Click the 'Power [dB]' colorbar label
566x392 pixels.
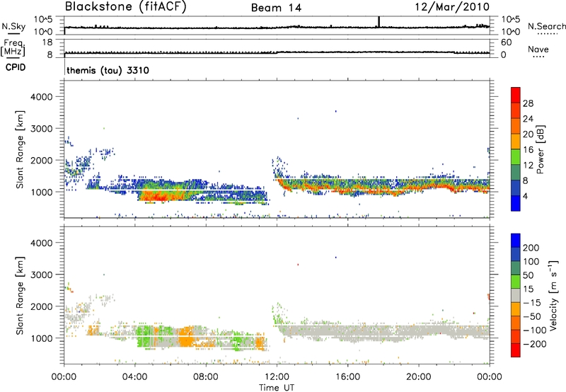540,149
